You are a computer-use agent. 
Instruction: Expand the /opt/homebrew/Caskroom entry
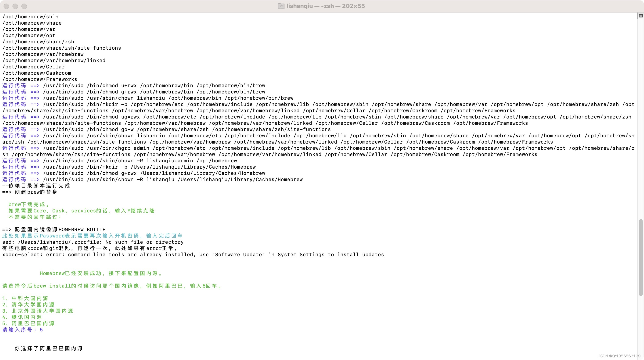click(37, 73)
